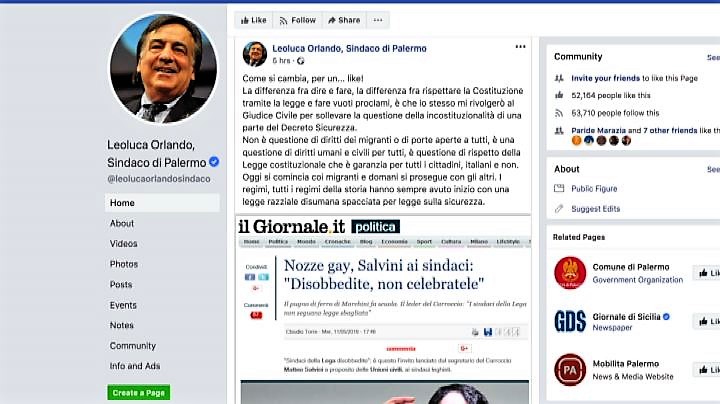
Task: Click the small post author avatar
Action: 255,54
